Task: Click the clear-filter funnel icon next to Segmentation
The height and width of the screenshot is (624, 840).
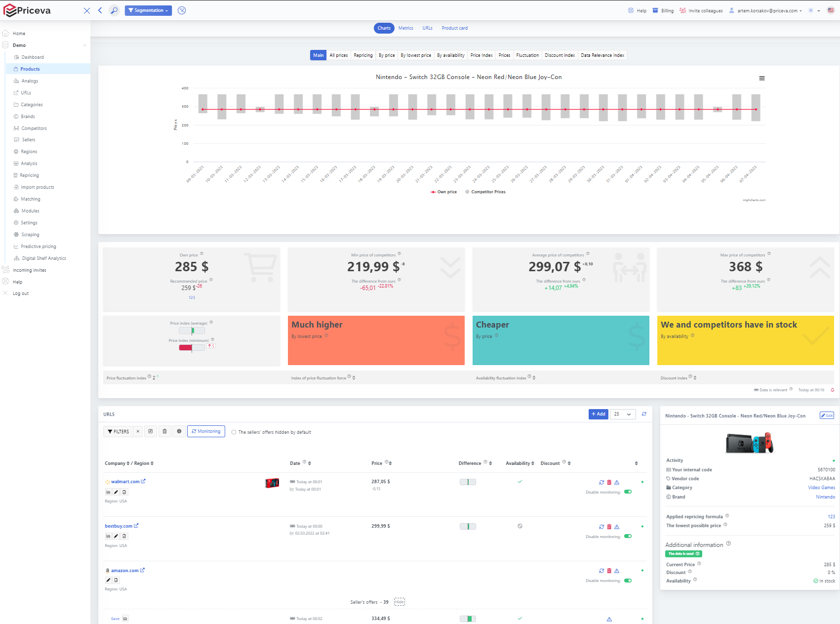Action: 182,10
